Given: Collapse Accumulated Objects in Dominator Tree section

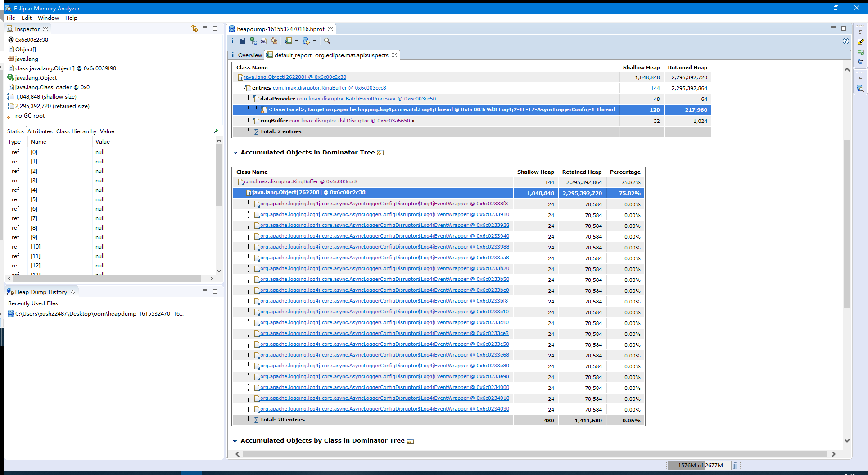Looking at the screenshot, I should [x=235, y=153].
